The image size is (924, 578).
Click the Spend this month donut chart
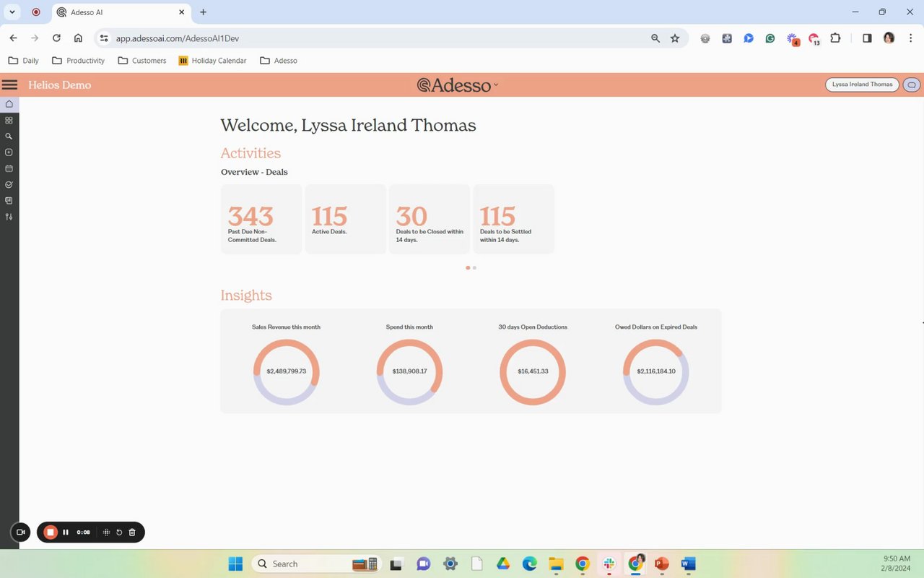[409, 372]
